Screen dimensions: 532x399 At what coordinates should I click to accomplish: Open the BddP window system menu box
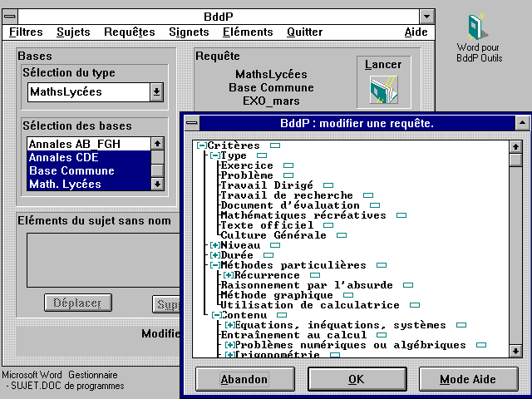click(x=9, y=17)
